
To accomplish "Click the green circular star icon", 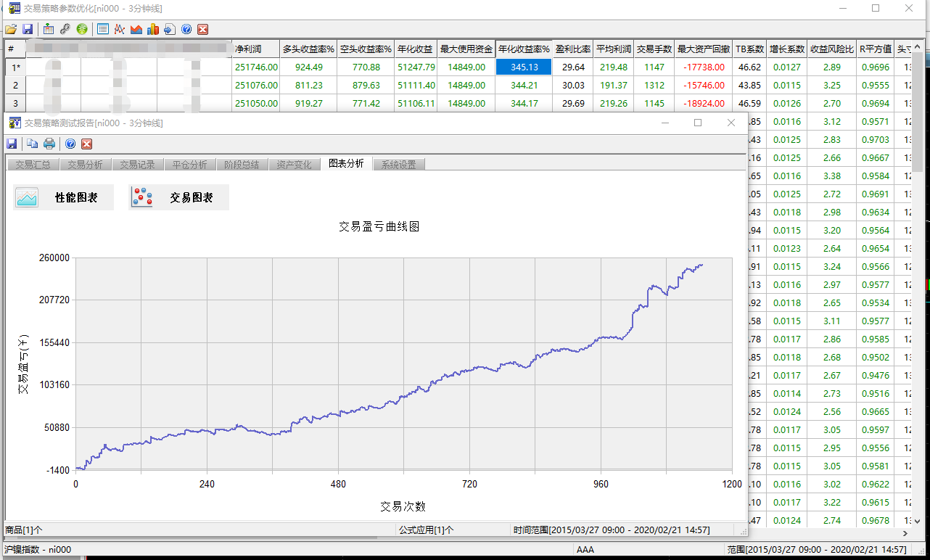I will [82, 29].
